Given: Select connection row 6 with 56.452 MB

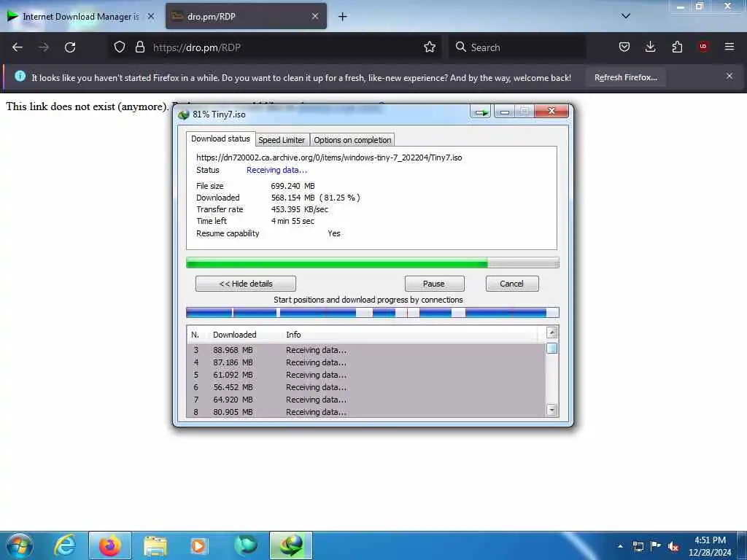Looking at the screenshot, I should coord(366,387).
